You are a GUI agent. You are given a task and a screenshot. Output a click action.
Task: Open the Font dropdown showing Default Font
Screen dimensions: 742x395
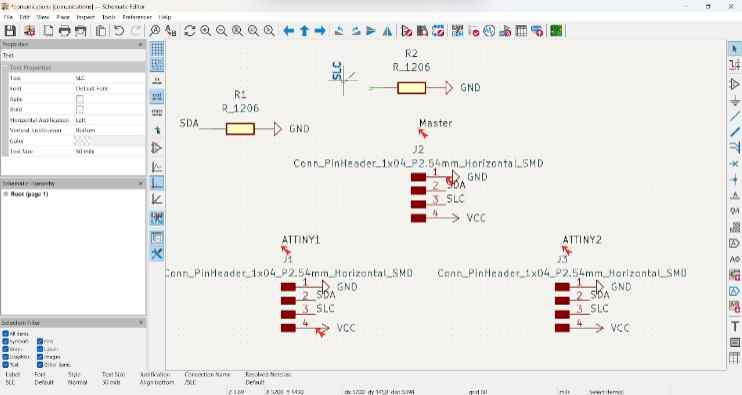tap(109, 88)
